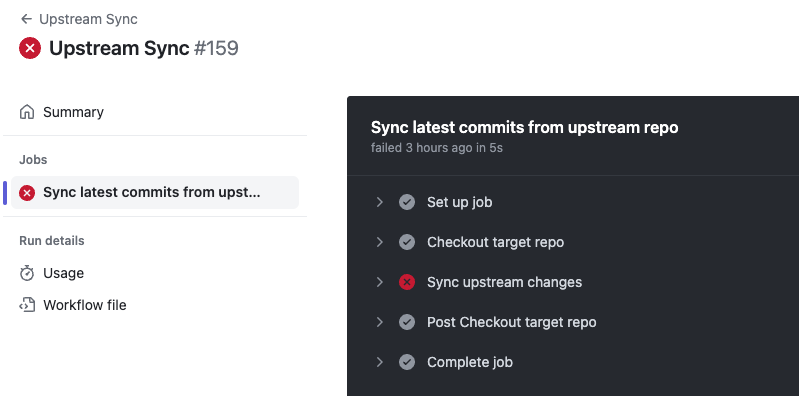Click the back arrow next to Upstream Sync

coord(26,19)
